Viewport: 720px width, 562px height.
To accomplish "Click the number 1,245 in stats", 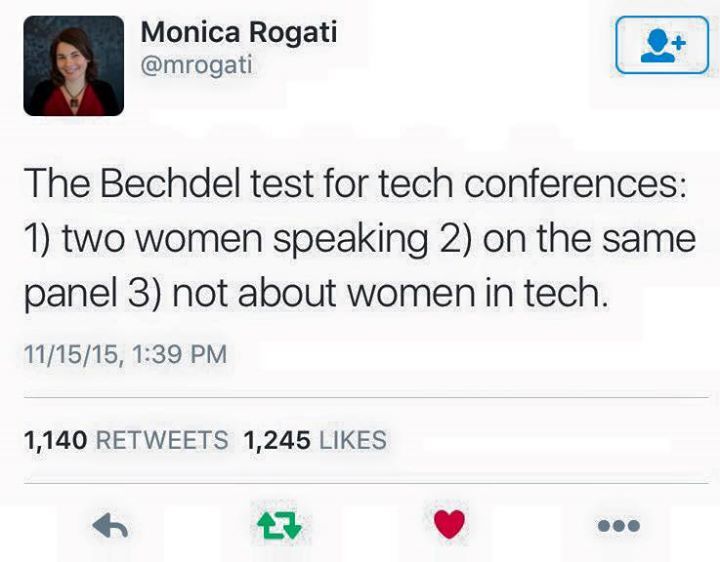I will coord(277,439).
